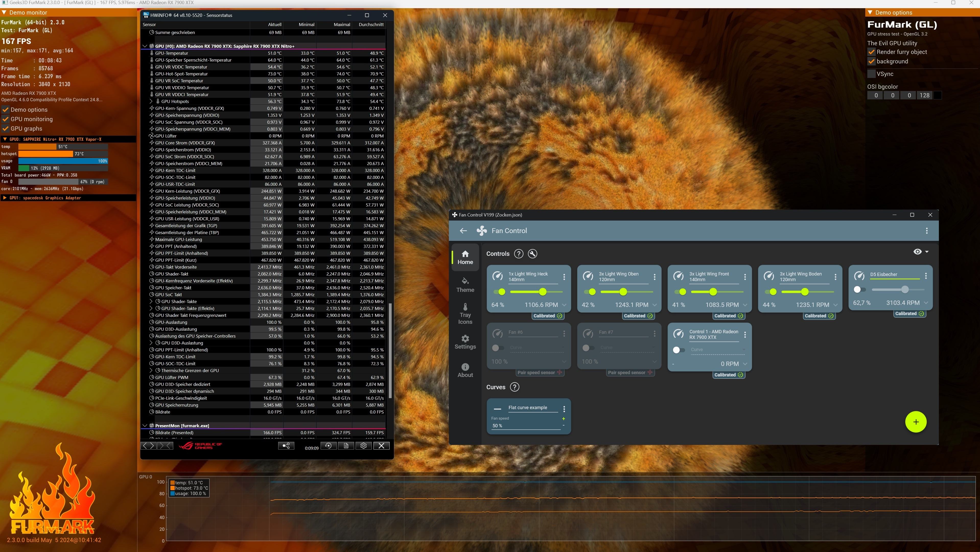Toggle VSync checkbox in Demo options

871,74
